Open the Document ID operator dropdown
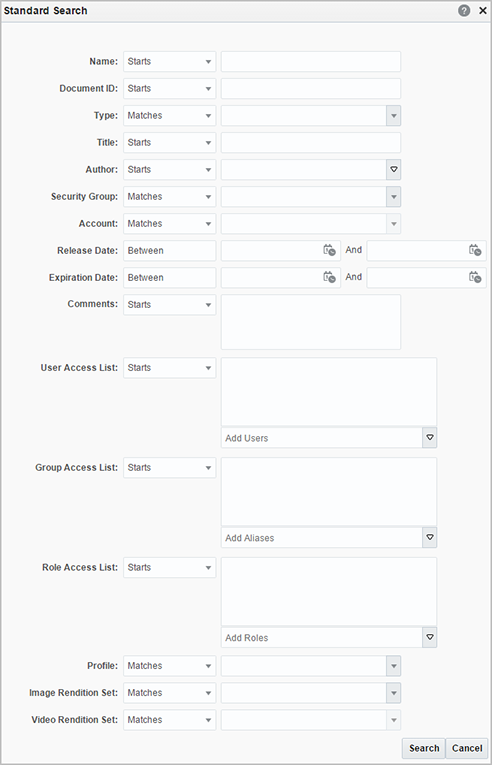 (x=169, y=88)
